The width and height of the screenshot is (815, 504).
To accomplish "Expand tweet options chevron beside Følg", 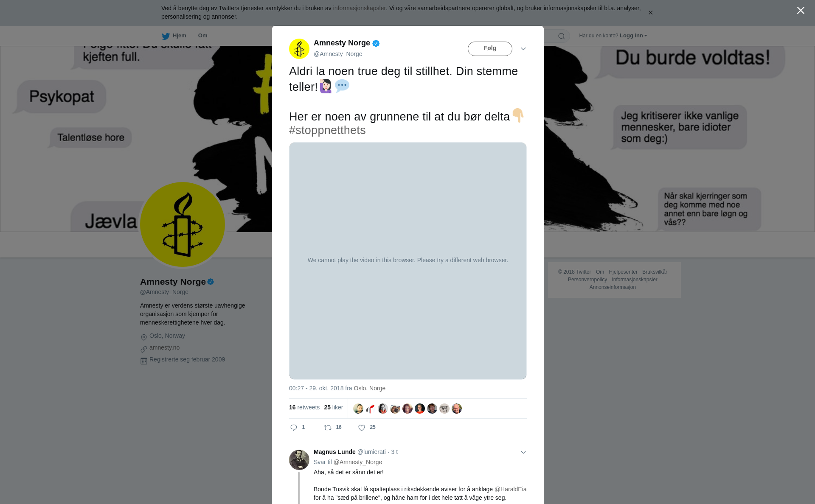I will [x=523, y=49].
